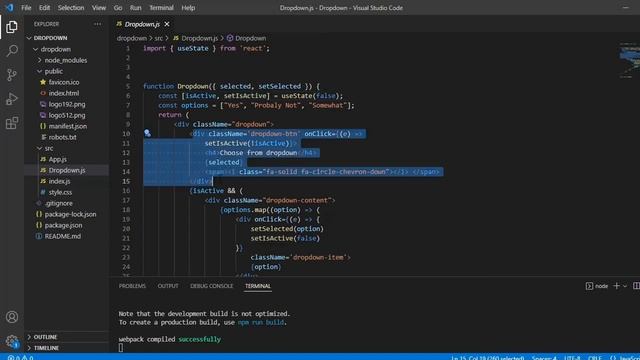Click the new terminal plus icon

coord(616,286)
